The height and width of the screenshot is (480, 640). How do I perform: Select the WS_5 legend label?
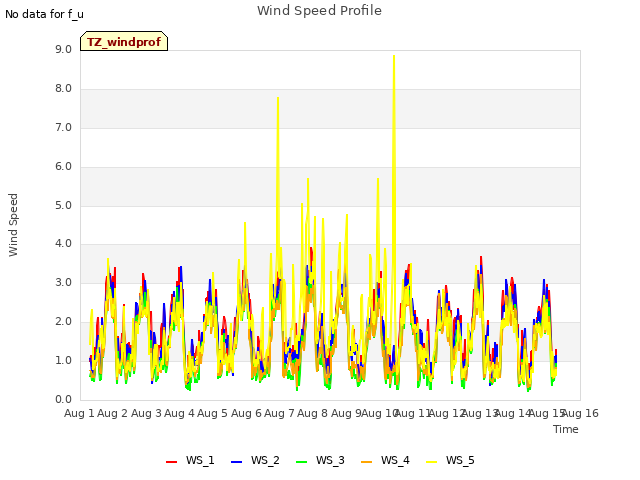460,460
